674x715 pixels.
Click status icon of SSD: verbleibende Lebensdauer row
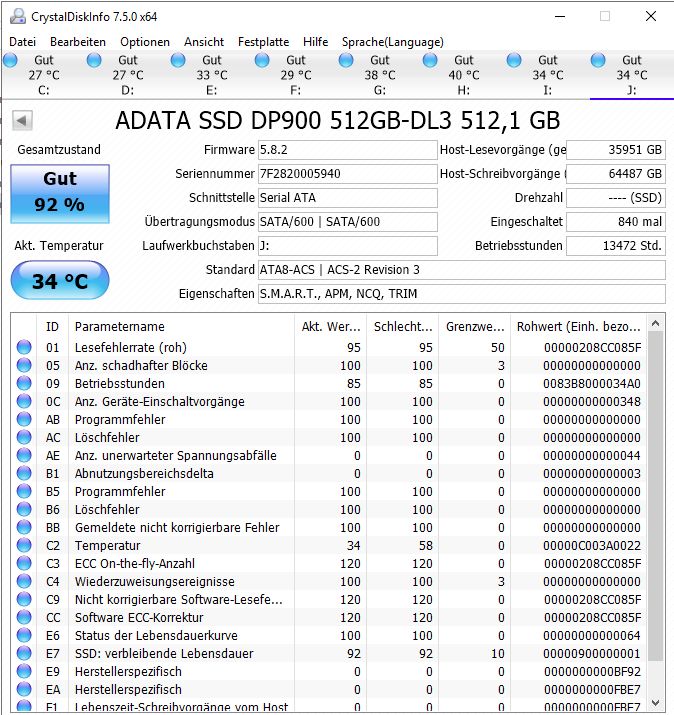(24, 653)
